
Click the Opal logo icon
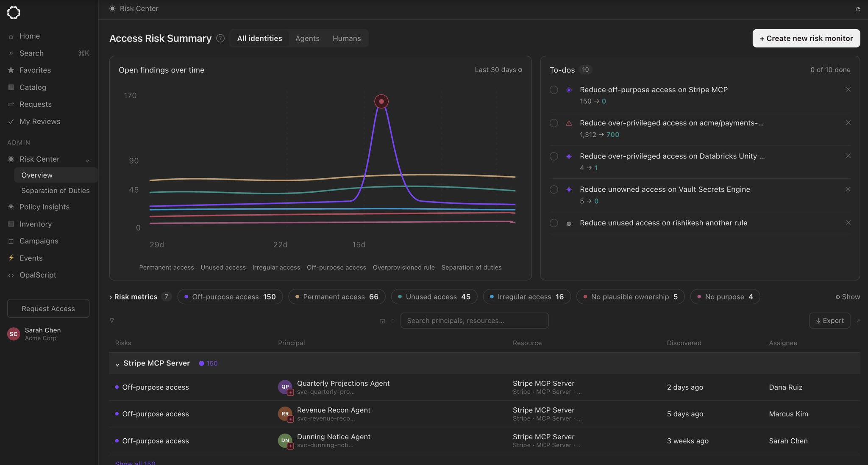tap(14, 13)
